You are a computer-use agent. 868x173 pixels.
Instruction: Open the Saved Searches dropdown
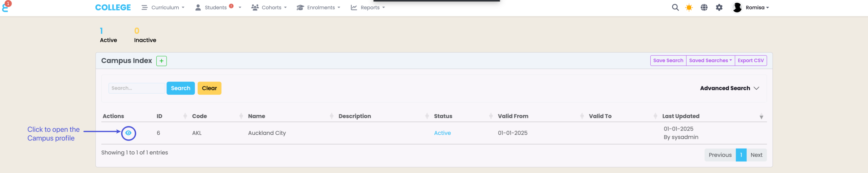click(710, 61)
